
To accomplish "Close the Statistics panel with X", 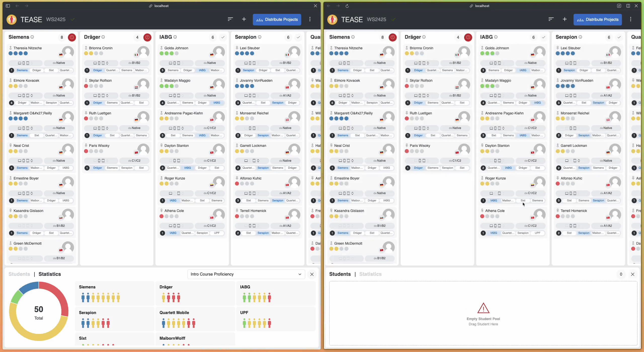I will pos(312,274).
